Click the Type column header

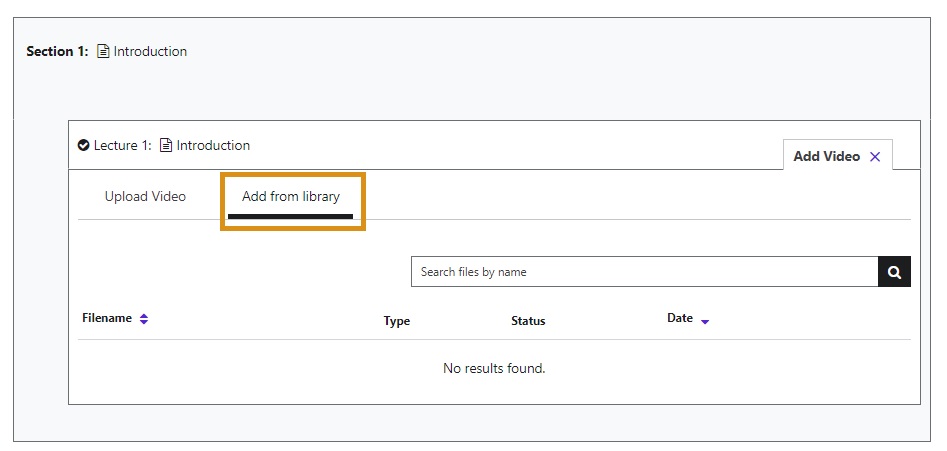click(397, 321)
